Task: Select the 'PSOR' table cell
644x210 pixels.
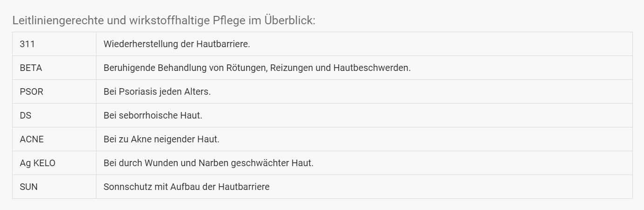Action: (31, 91)
